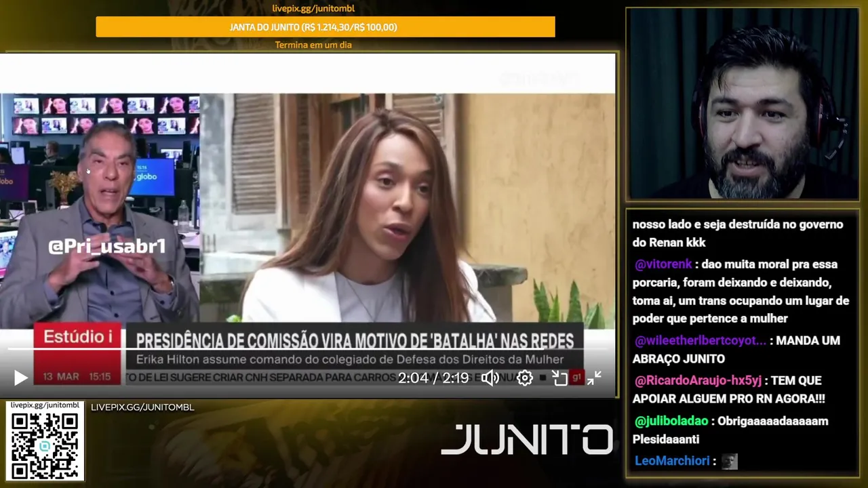Click the g1 logo in the video corner
Screen dimensions: 868x488
click(576, 378)
